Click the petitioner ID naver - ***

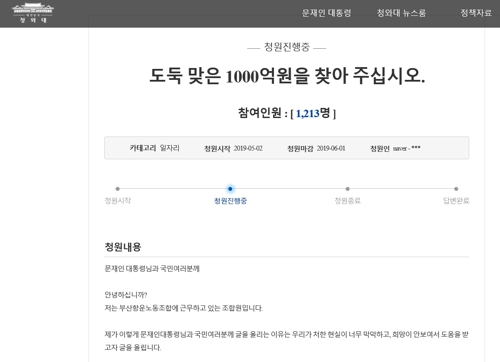[407, 148]
